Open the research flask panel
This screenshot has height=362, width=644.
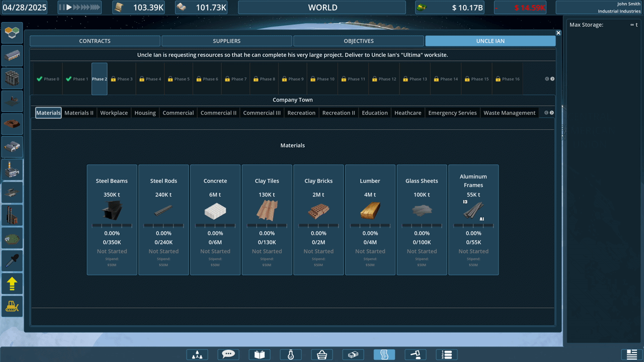click(x=290, y=354)
